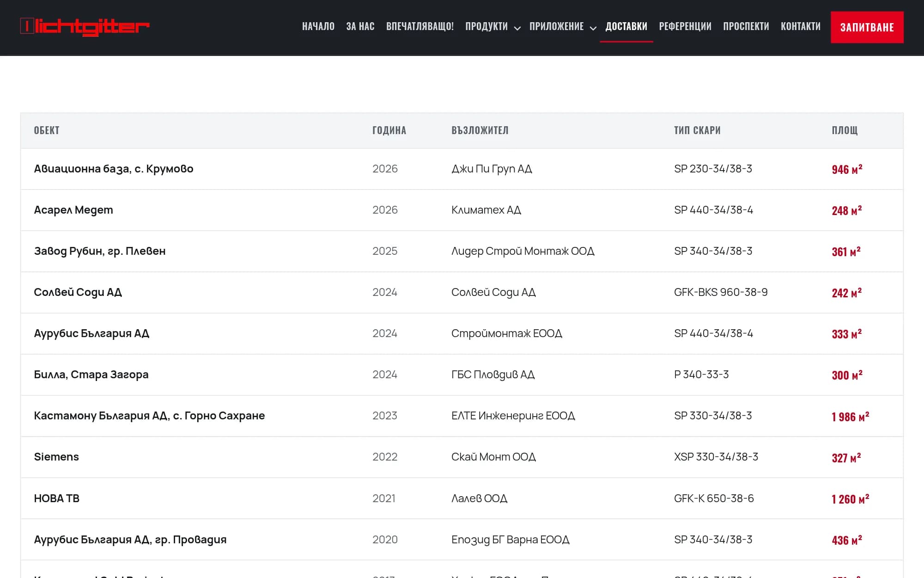Screen dimensions: 924x578
Task: Click the ПЛОЩ column header
Action: (x=845, y=130)
